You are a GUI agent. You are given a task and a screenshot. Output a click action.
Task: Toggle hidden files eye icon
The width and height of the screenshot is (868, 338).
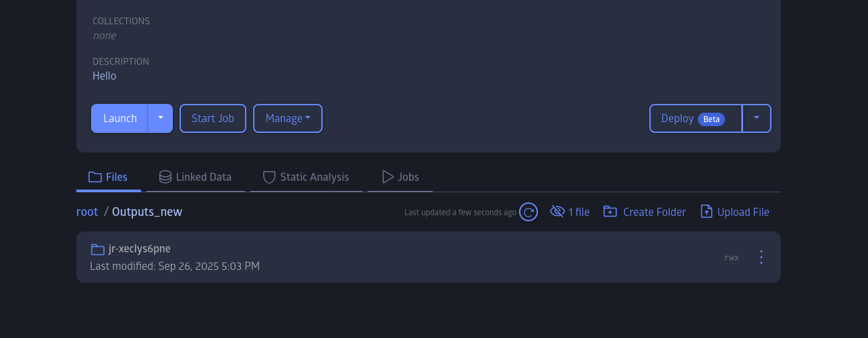point(557,212)
